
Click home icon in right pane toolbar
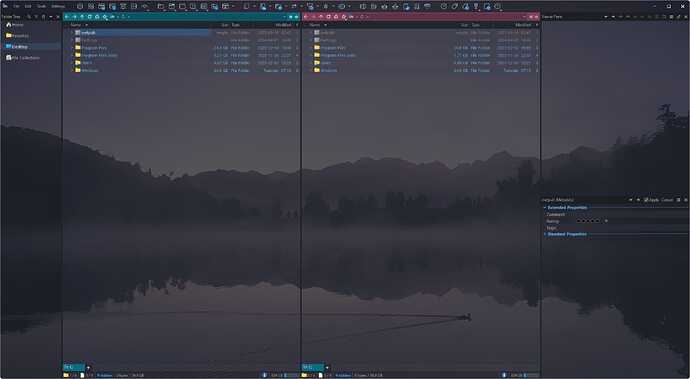(336, 17)
